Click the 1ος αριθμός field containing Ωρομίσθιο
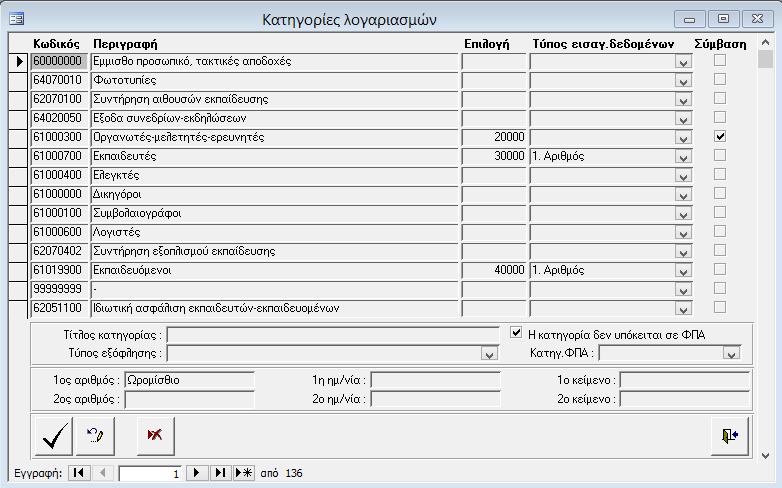Image resolution: width=782 pixels, height=488 pixels. pos(189,380)
